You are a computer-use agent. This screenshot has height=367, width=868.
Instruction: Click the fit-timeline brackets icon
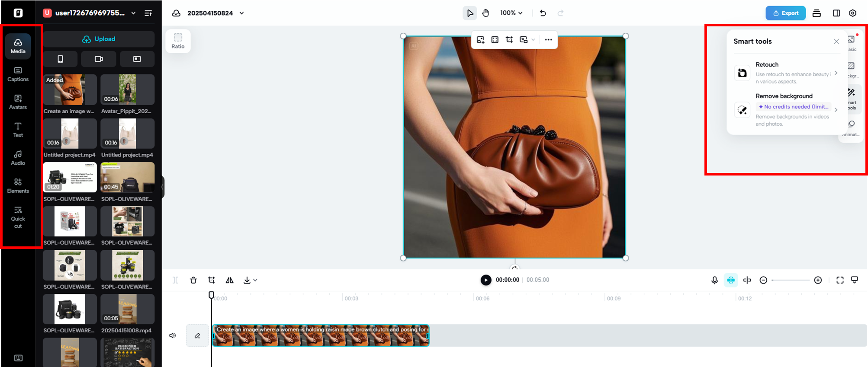pyautogui.click(x=840, y=280)
